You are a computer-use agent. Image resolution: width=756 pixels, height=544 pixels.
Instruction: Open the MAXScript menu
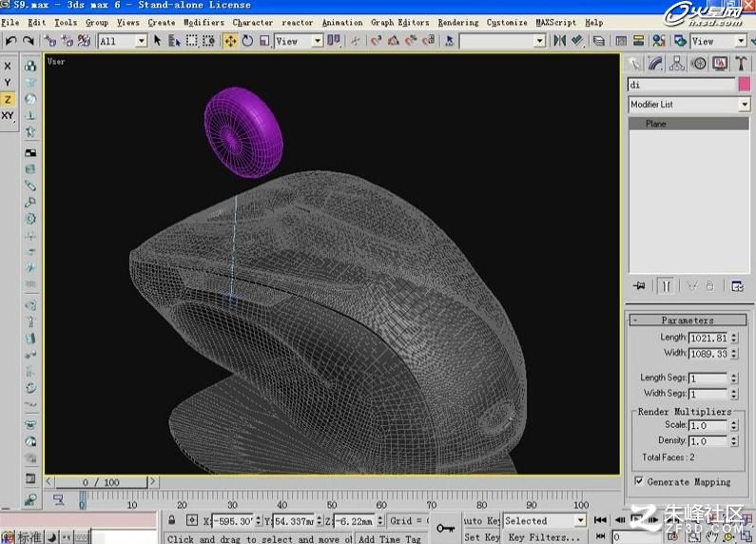[556, 22]
